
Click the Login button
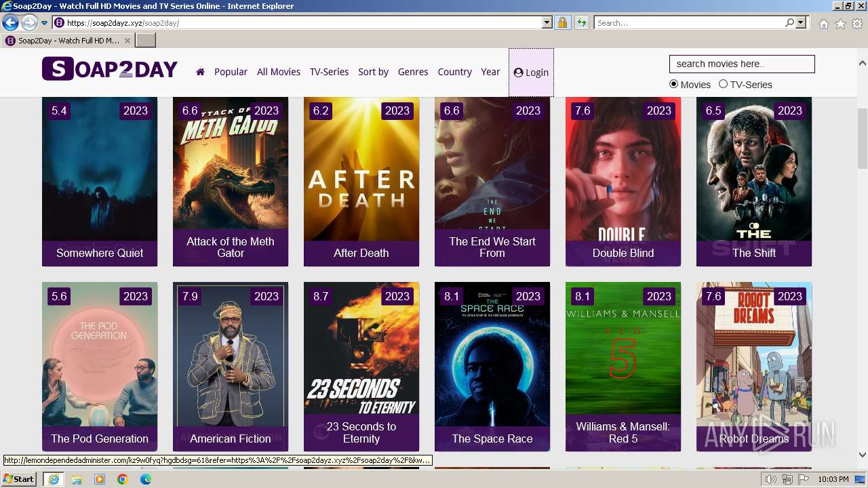coord(531,73)
